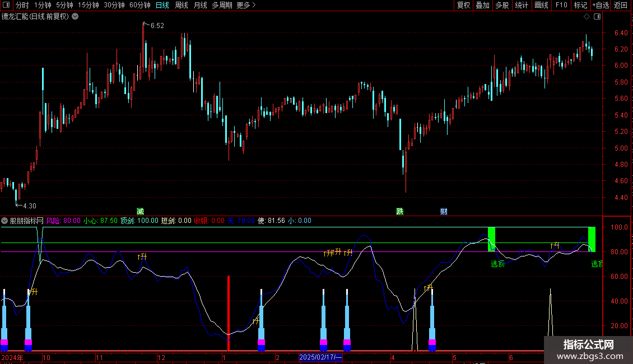Viewport: 633px width, 364px height.
Task: Click the blue 财 marker icon
Action: click(444, 212)
